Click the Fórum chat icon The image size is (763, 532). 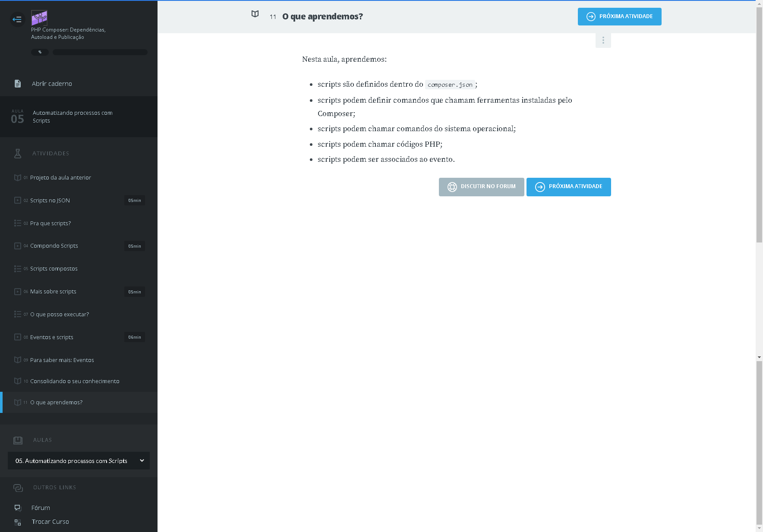point(18,508)
